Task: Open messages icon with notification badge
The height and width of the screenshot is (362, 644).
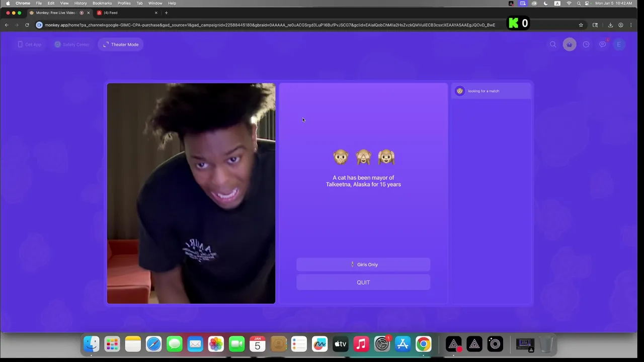Action: (603, 44)
